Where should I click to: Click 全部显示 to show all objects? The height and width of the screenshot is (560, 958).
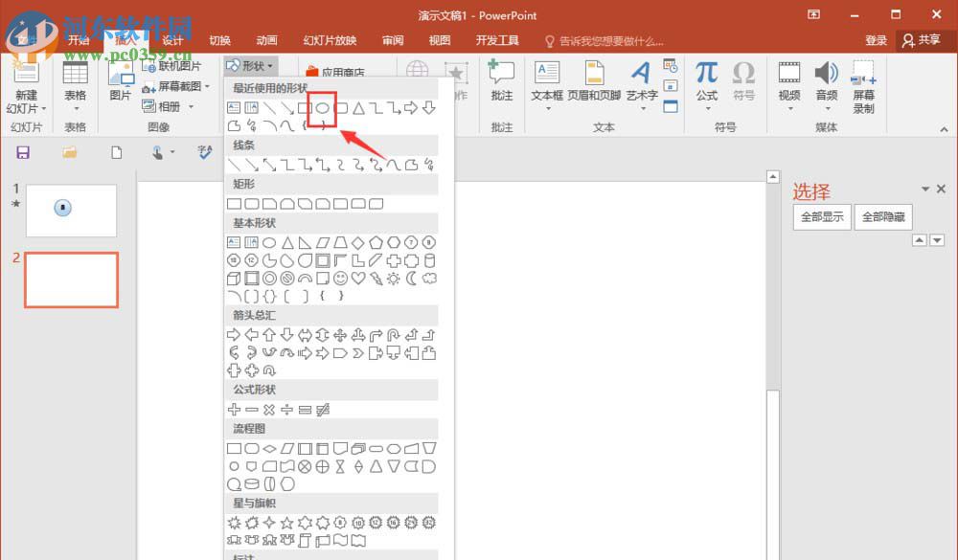coord(822,216)
